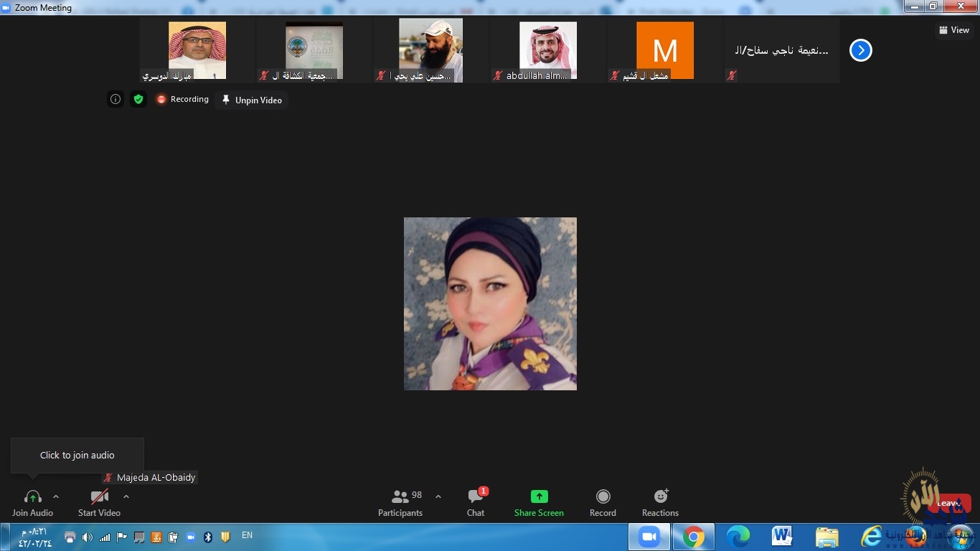Click the Share Screen button
Viewport: 980px width, 551px height.
coord(539,503)
